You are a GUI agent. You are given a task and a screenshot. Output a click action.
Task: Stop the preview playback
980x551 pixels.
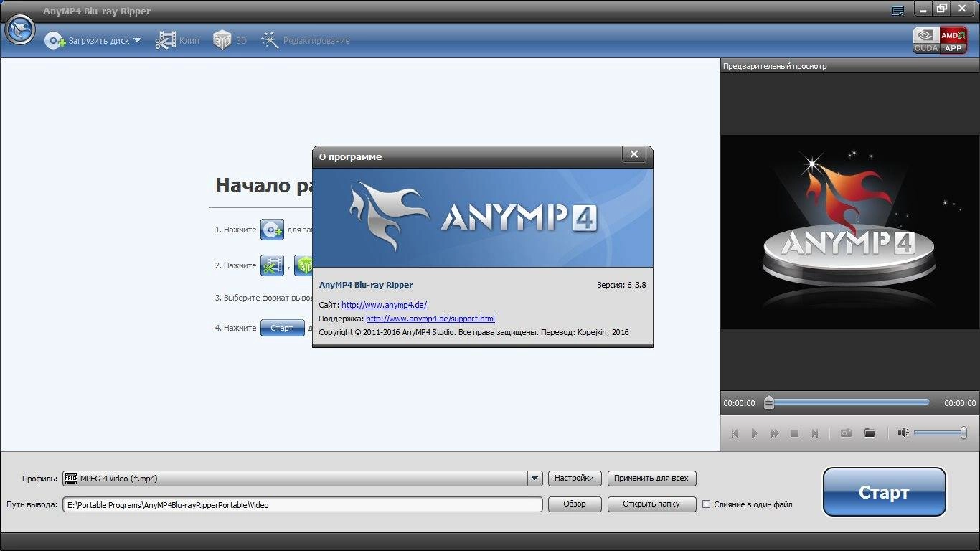tap(795, 433)
